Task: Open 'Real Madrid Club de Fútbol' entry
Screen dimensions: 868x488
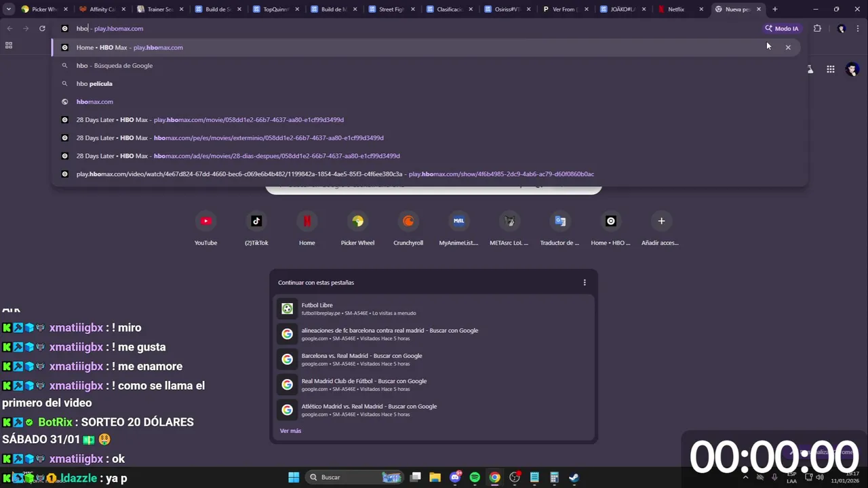Action: (x=433, y=385)
